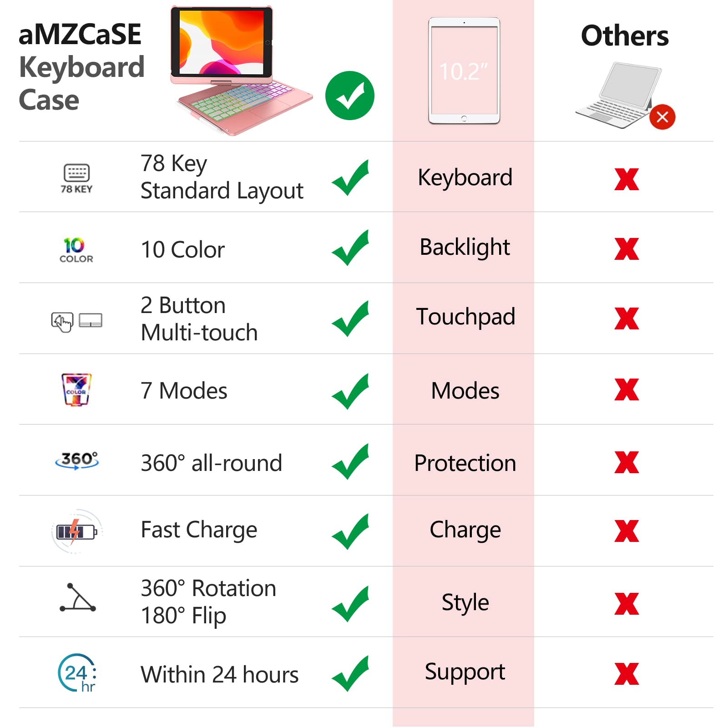Click the green checkmark beside Fast Charge
The image size is (728, 728).
[350, 531]
